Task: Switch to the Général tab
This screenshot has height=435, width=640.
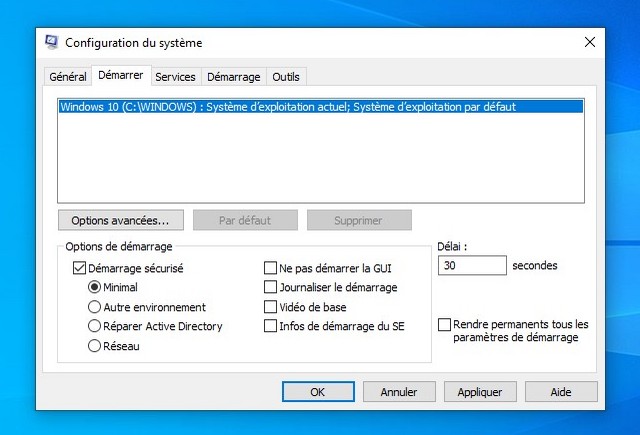Action: (68, 77)
